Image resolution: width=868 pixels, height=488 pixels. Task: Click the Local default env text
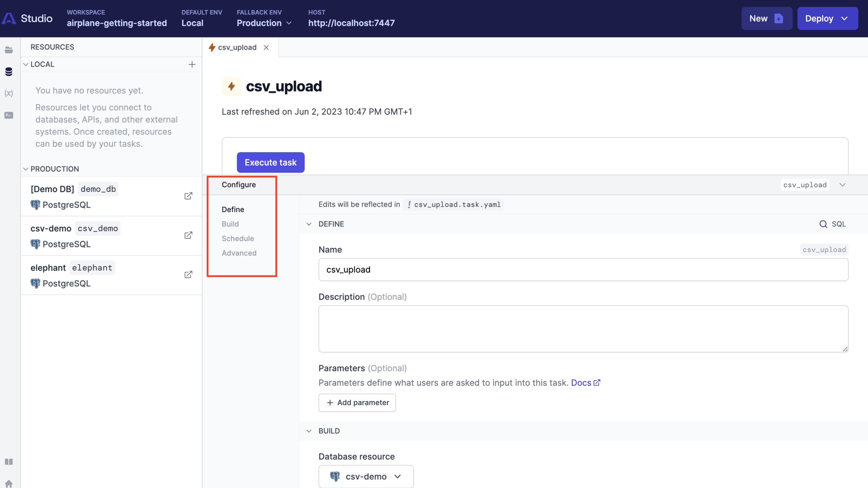[x=193, y=23]
